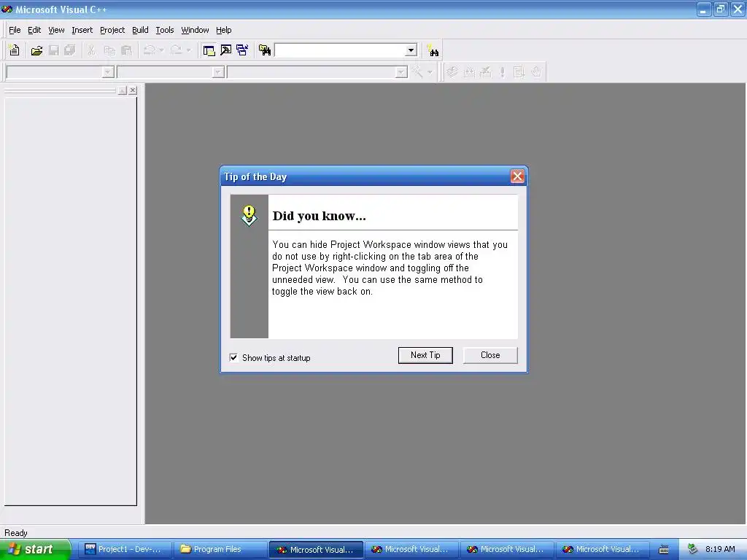747x560 pixels.
Task: Click the Open file folder icon
Action: click(x=36, y=50)
